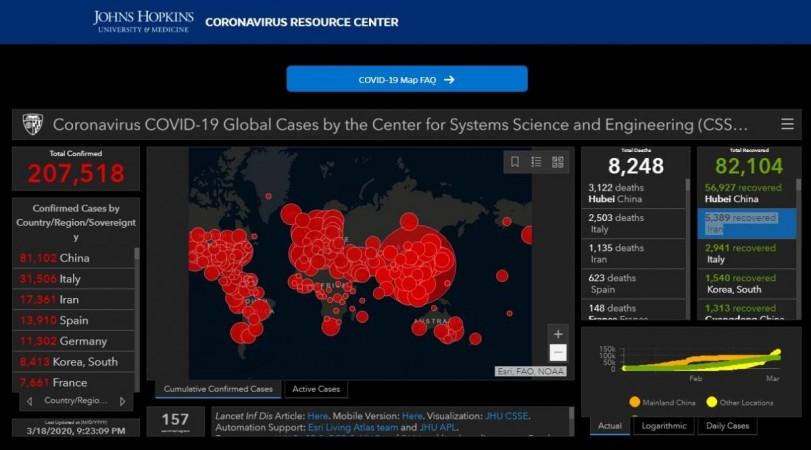This screenshot has height=450, width=811.
Task: Click highlighted 5,389 recovered Iran entry
Action: click(747, 223)
